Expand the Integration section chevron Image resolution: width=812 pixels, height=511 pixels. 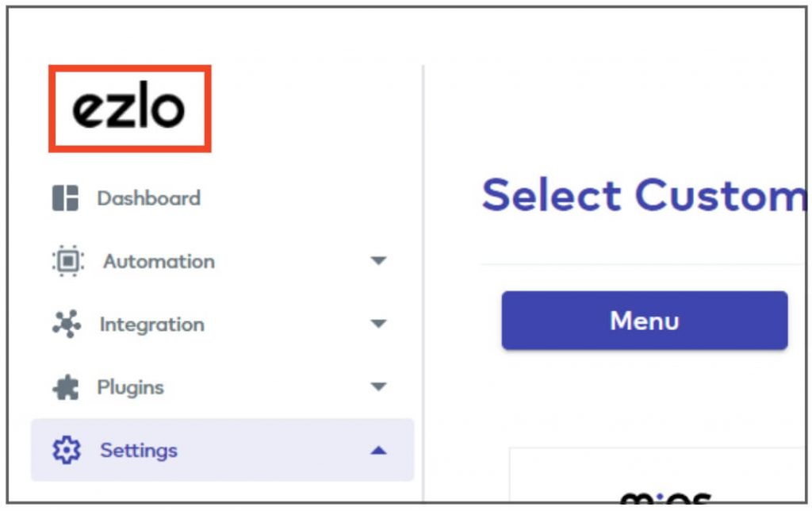[379, 324]
